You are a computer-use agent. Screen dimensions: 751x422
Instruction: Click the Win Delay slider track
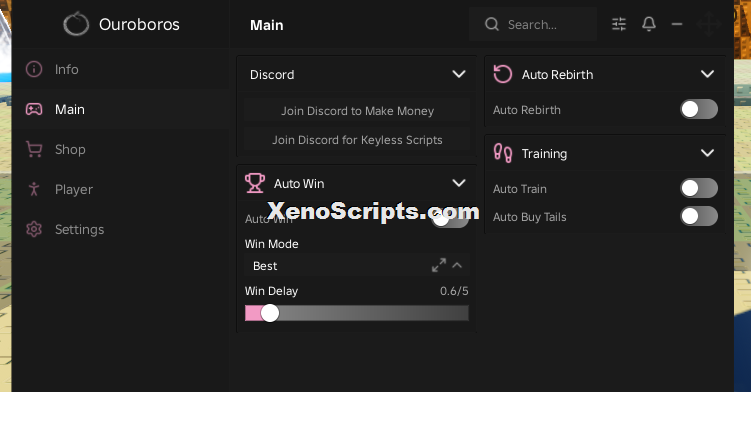click(x=357, y=313)
